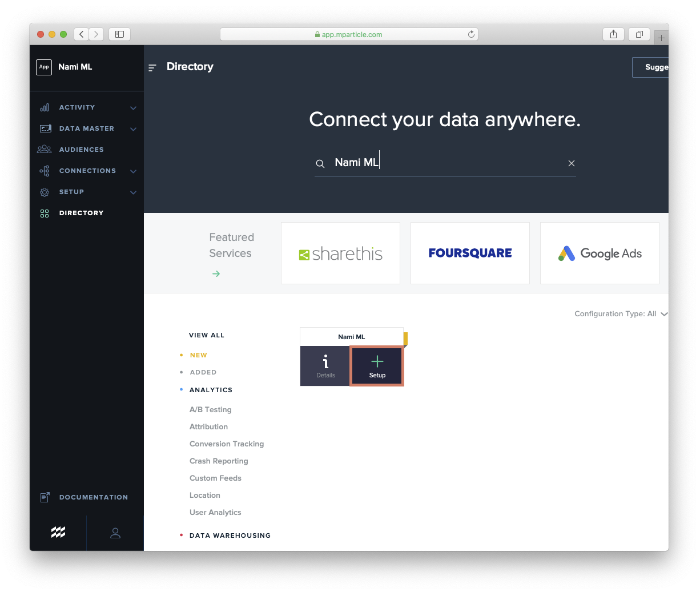Select Directory in the sidebar

click(82, 213)
